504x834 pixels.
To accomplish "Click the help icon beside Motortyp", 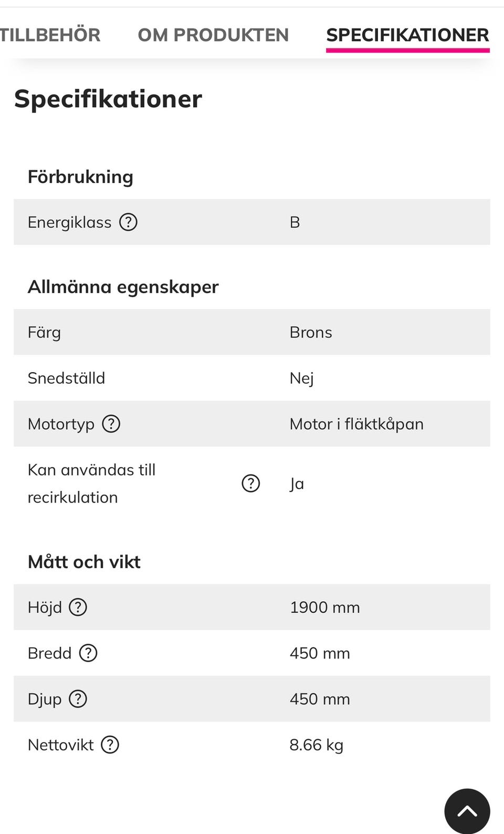I will (x=111, y=424).
